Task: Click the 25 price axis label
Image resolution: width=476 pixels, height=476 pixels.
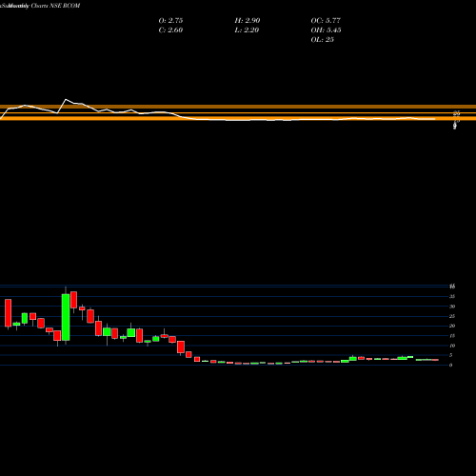Action: pyautogui.click(x=452, y=316)
